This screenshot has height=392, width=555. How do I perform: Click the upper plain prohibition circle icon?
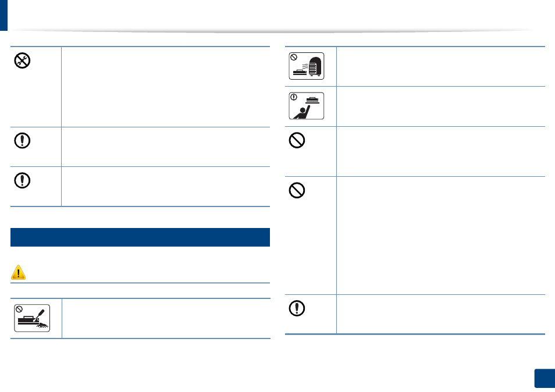297,140
